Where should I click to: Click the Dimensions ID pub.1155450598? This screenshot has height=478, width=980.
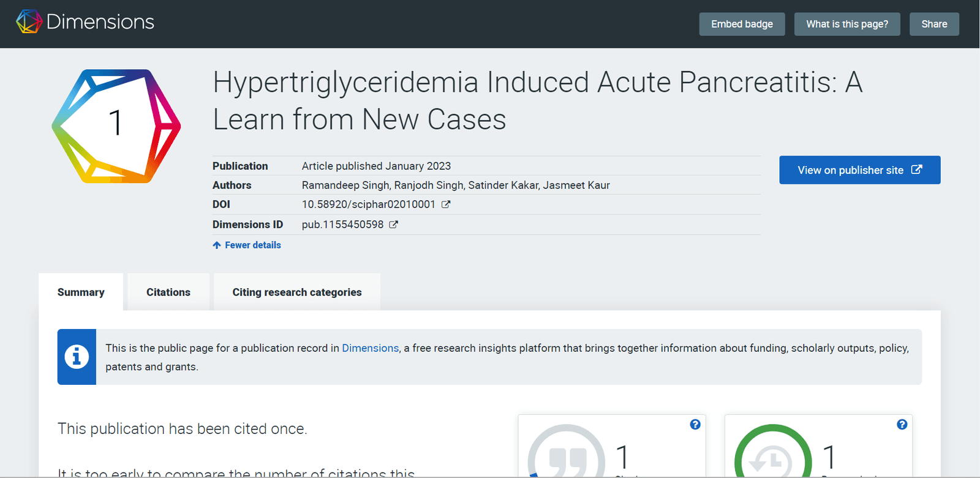click(342, 225)
